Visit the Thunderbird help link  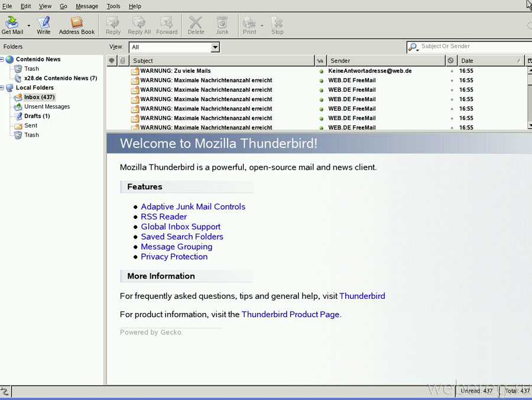362,296
